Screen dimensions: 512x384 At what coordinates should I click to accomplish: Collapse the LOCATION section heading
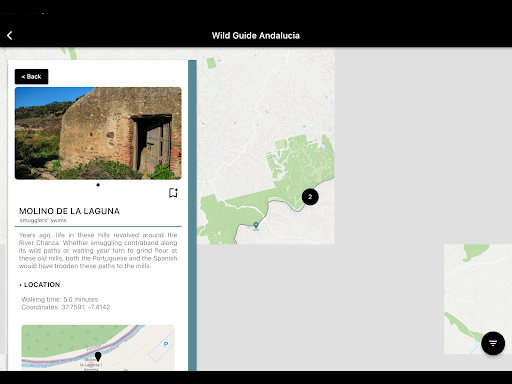coord(40,285)
